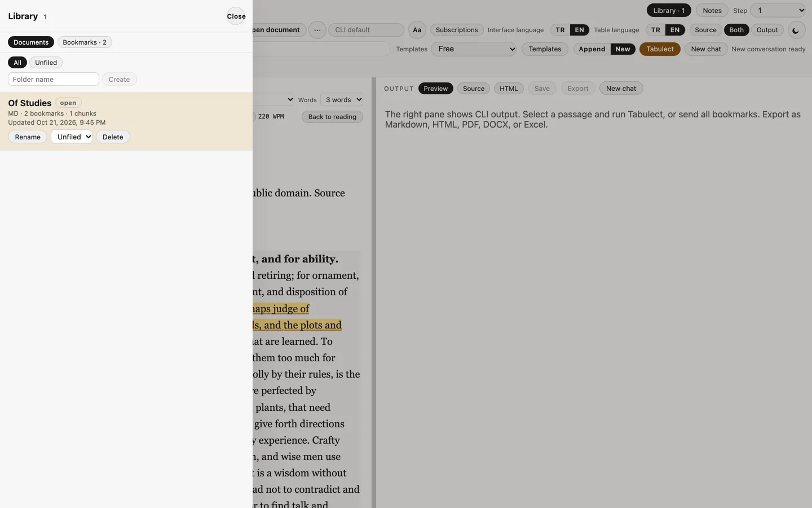Set interface language to EN
This screenshot has height=508, width=812.
580,30
